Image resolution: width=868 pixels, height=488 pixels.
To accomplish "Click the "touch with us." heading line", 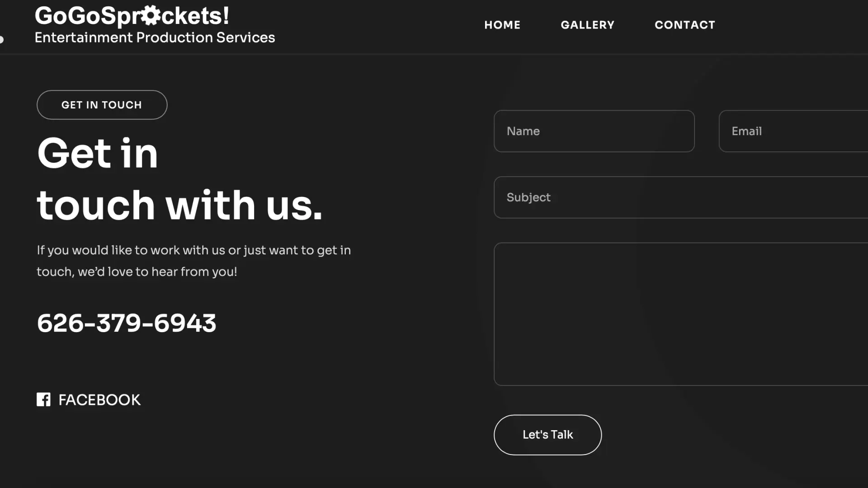I will (179, 206).
